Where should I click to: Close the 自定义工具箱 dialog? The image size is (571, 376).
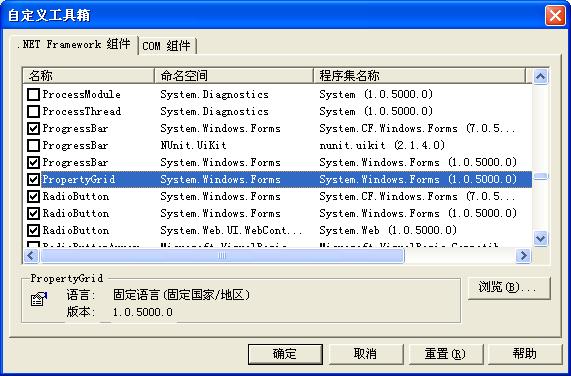click(555, 16)
